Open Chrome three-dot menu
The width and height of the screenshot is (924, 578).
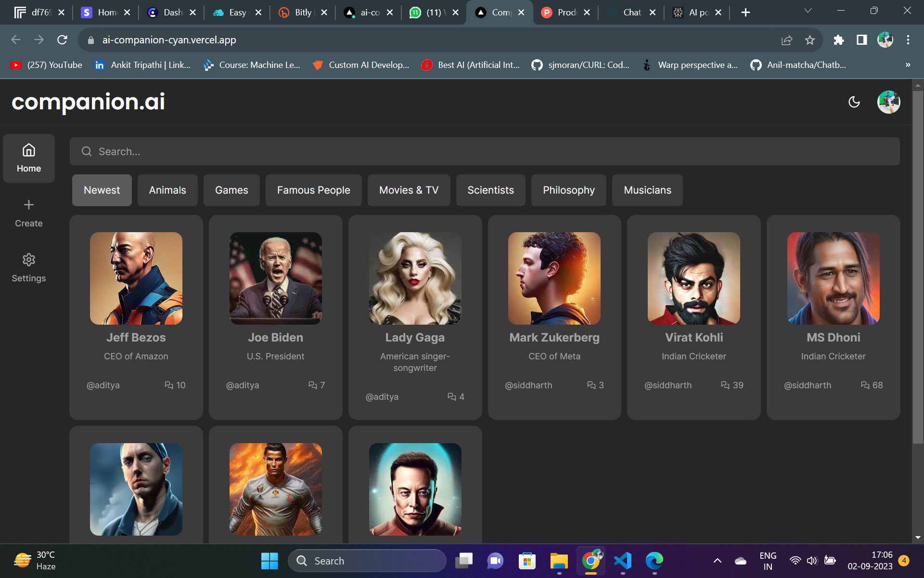(x=908, y=40)
